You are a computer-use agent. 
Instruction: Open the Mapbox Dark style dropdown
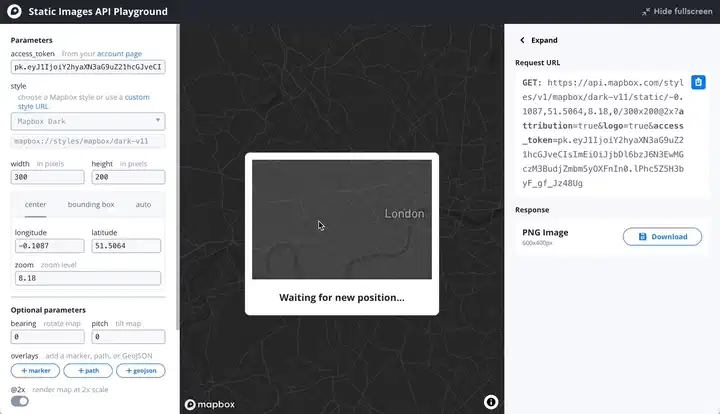pyautogui.click(x=89, y=121)
